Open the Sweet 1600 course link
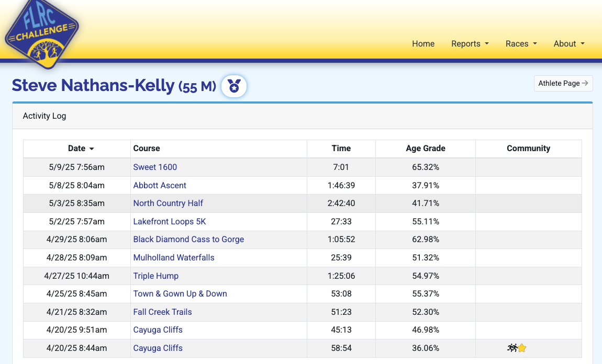602x364 pixels. click(155, 167)
